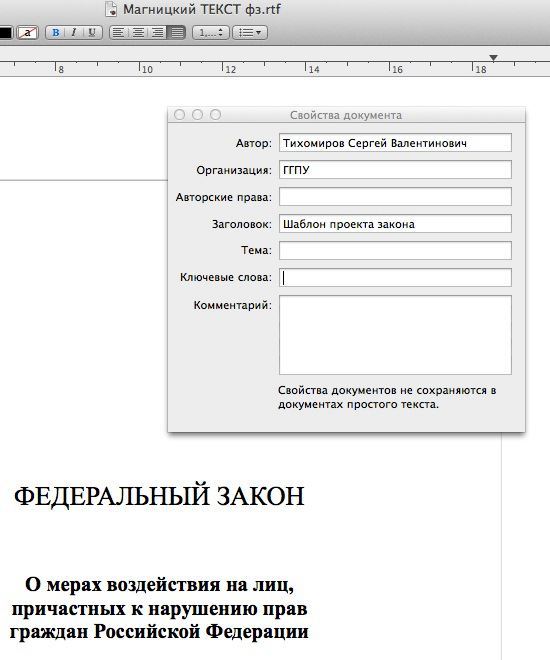Image resolution: width=550 pixels, height=660 pixels.
Task: Click the RTF document proxy icon in title bar
Action: (111, 9)
